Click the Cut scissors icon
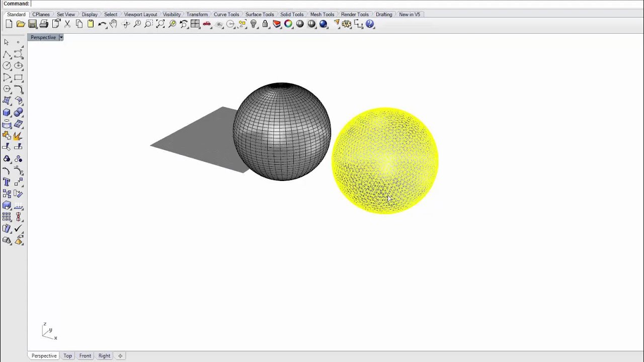This screenshot has height=362, width=644. [67, 24]
